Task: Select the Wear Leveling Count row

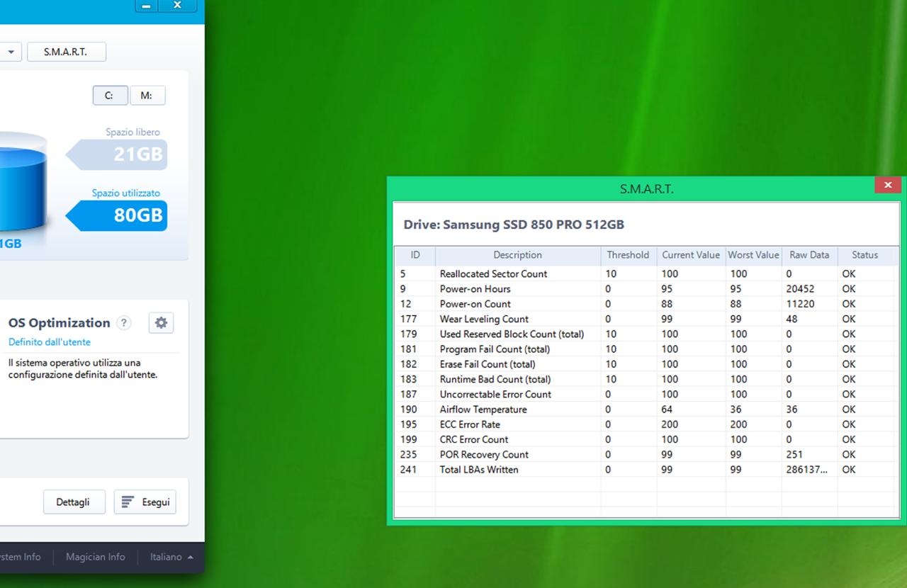Action: click(484, 319)
